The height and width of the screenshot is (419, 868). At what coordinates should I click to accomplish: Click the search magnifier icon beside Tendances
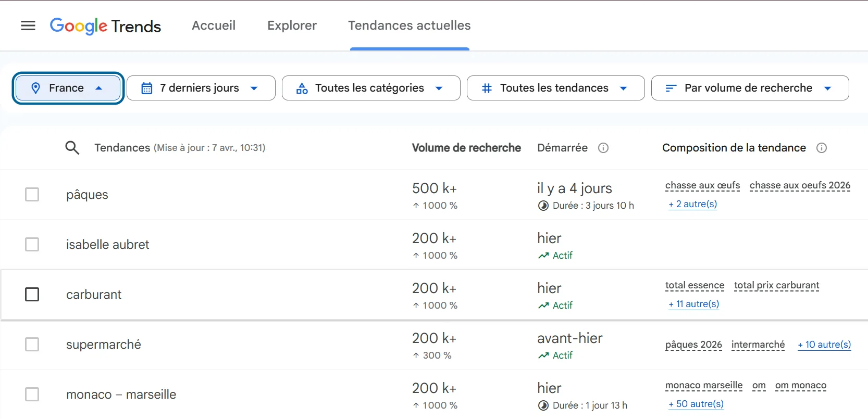tap(72, 148)
